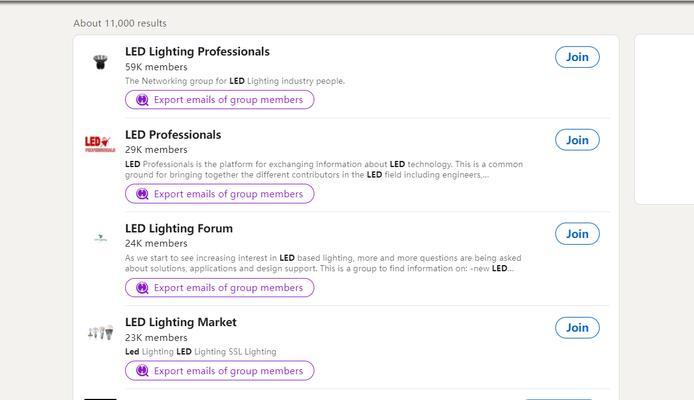Click export icon under LED Professionals
694x400 pixels.
[x=142, y=194]
